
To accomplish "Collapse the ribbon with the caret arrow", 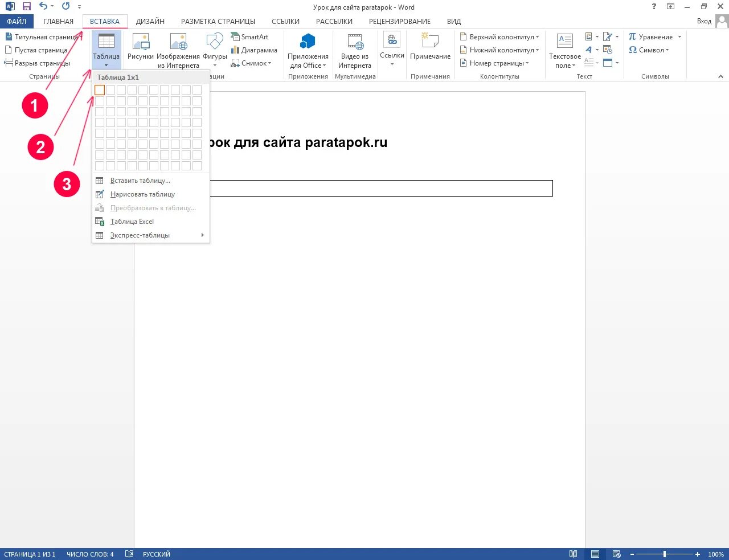I will pyautogui.click(x=720, y=76).
